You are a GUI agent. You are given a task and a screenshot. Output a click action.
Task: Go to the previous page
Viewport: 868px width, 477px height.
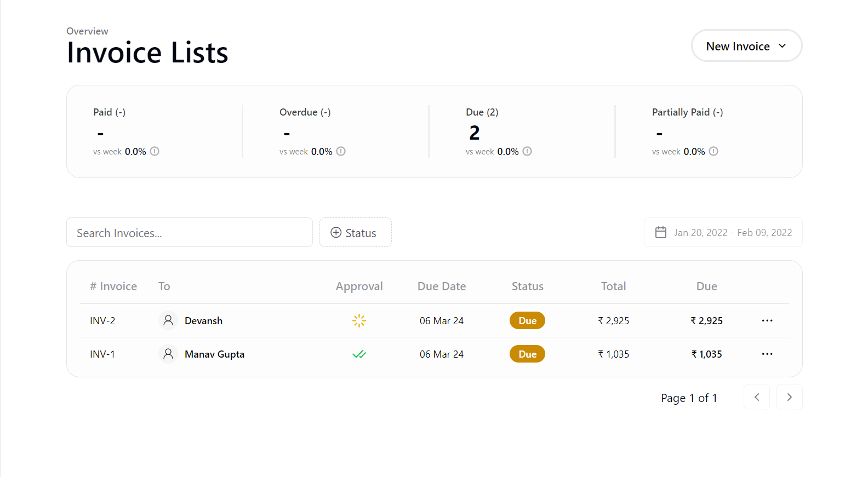[x=757, y=398]
